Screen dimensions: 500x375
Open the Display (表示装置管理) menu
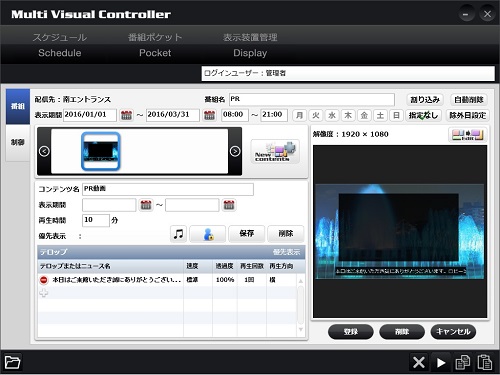pos(250,45)
